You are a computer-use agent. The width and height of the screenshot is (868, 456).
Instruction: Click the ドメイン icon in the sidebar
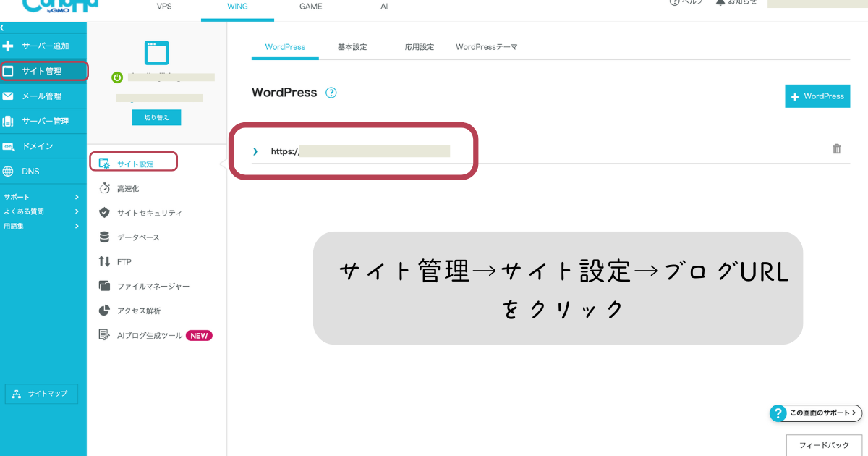coord(8,146)
